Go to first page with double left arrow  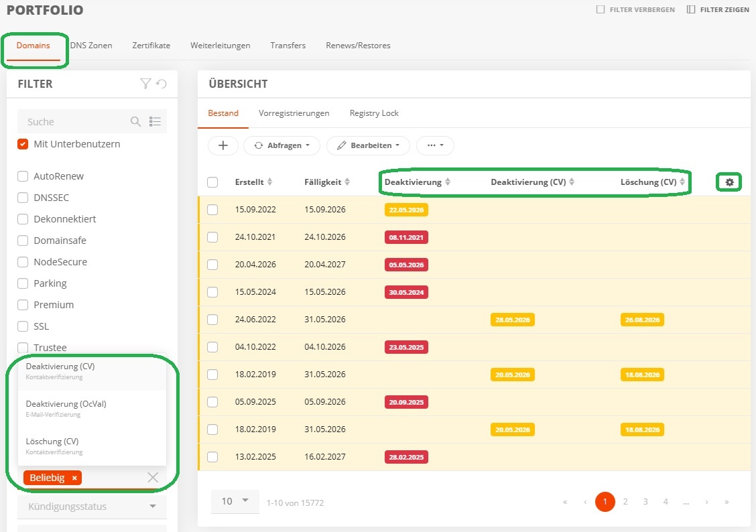pos(565,502)
